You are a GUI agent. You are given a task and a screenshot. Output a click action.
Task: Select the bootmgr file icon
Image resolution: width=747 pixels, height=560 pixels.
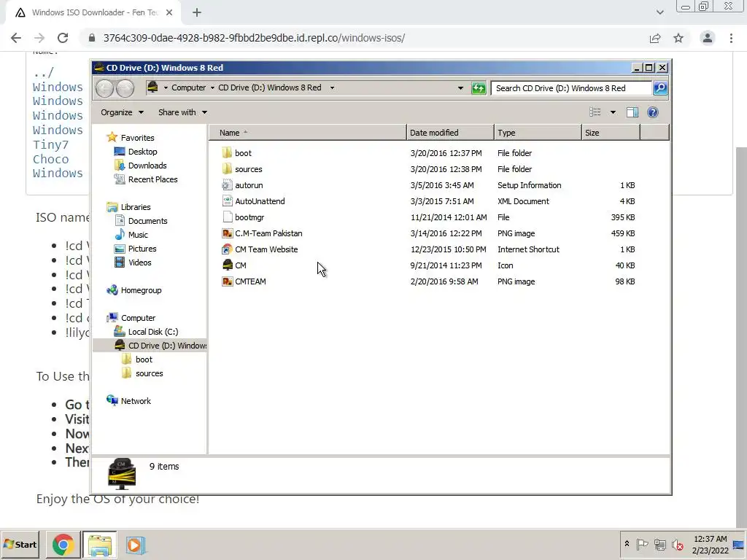[x=228, y=217]
